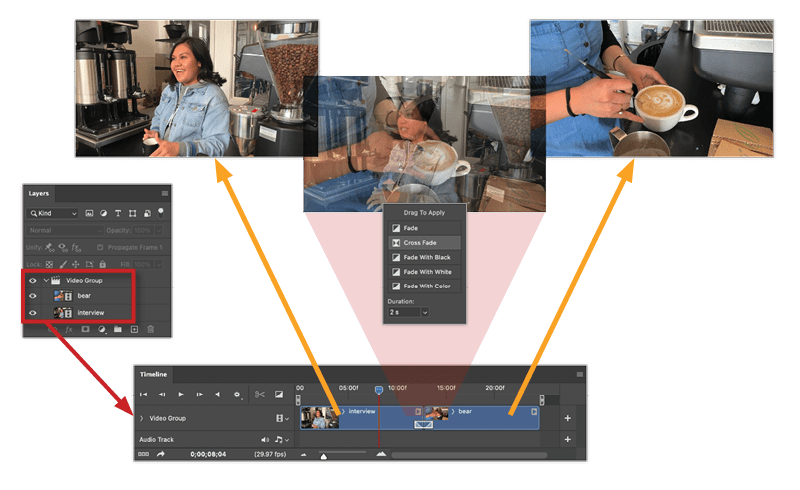
Task: Lock transparent pixels in Layers panel
Action: coord(49,264)
